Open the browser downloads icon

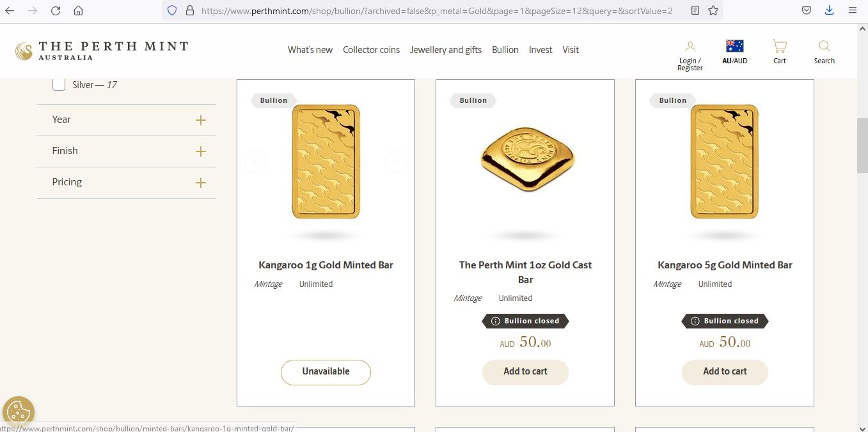(829, 11)
